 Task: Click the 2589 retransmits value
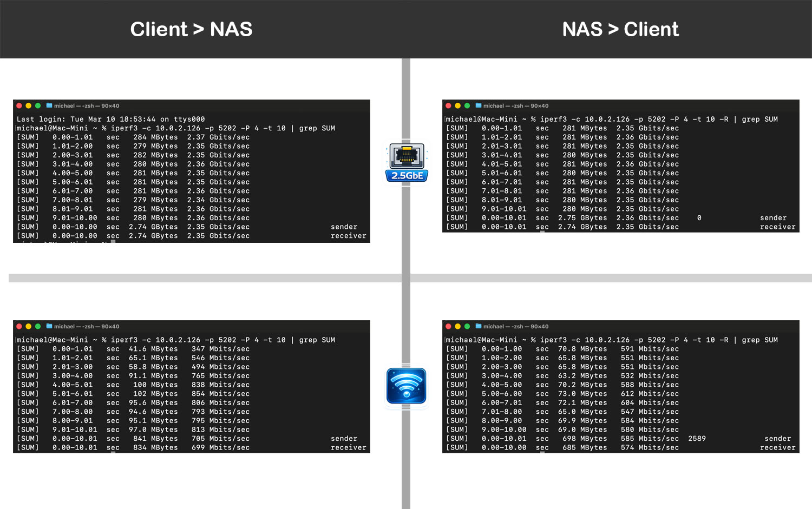(x=697, y=439)
